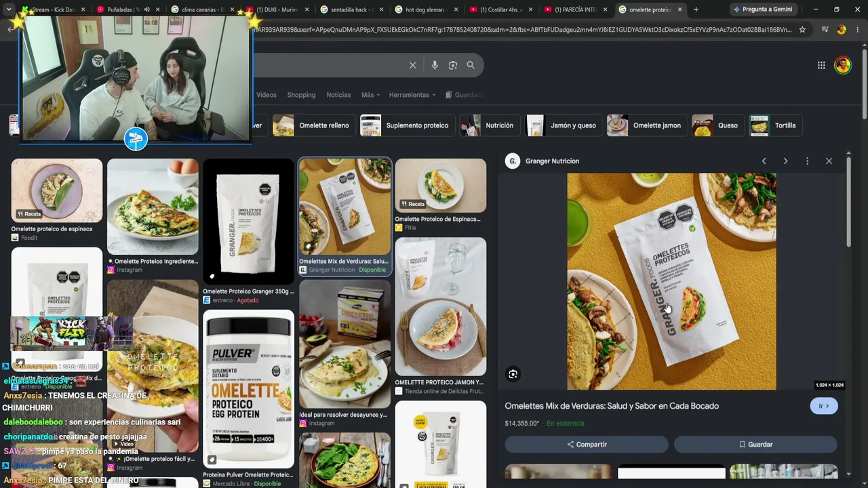The image size is (868, 488).
Task: Select the 'Suplemento proteico' suggestion chip
Action: point(406,125)
